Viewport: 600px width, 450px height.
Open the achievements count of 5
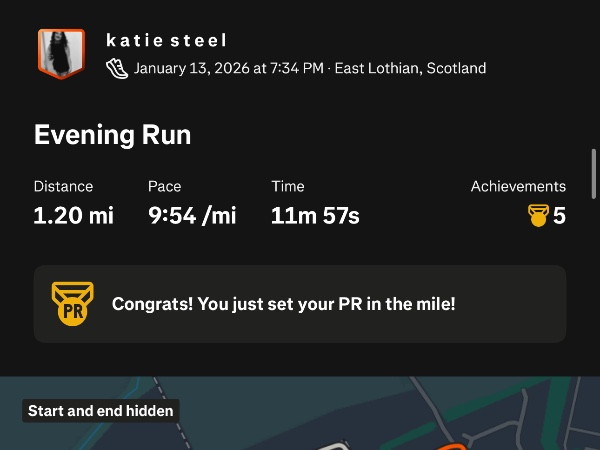[559, 215]
